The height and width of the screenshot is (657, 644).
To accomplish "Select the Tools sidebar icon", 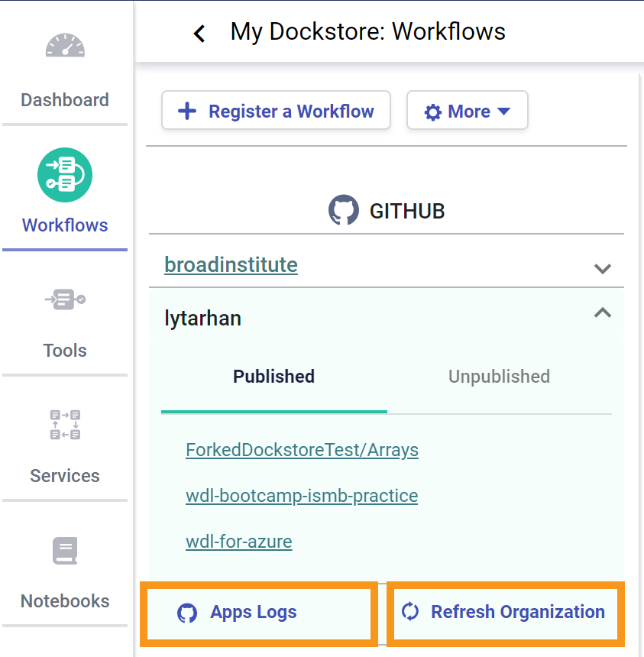I will (65, 299).
